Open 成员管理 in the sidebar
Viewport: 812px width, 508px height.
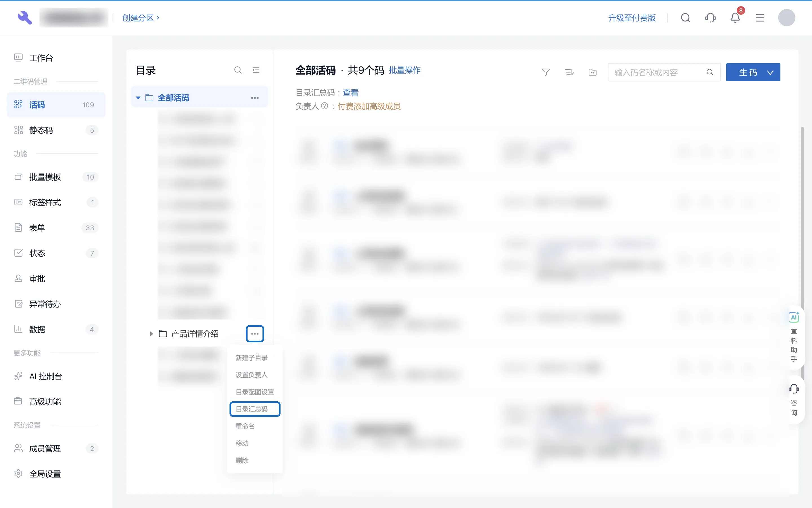coord(56,448)
